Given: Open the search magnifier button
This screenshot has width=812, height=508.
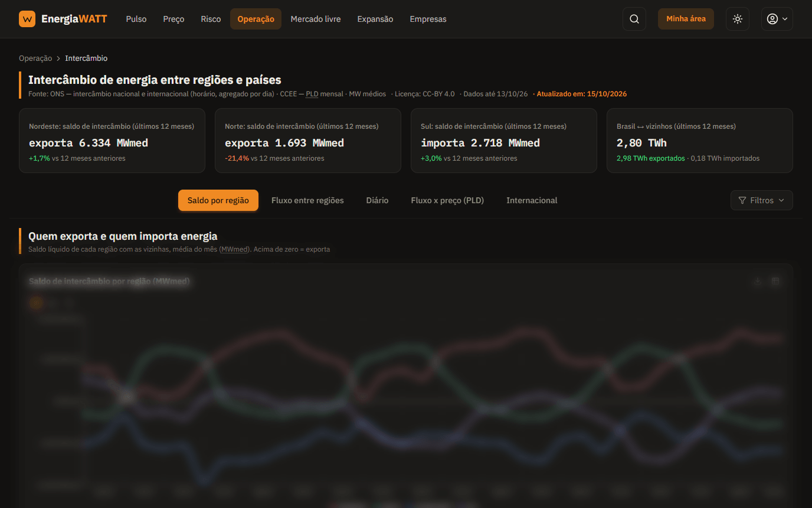Looking at the screenshot, I should point(634,19).
